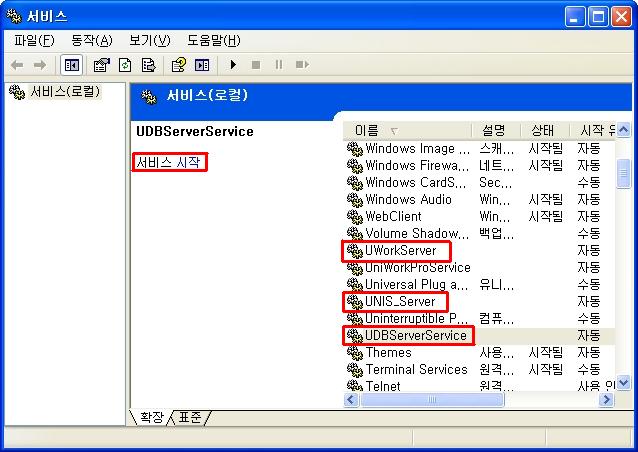Switch to the 확장 tab
Screen dimensions: 638x452
pyautogui.click(x=151, y=417)
